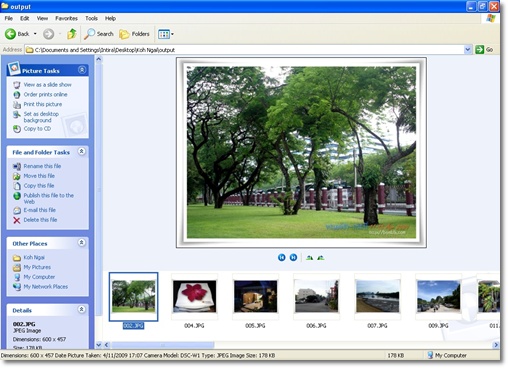Viewport: 508px width, 368px height.
Task: Collapse the Picture Tasks panel
Action: click(x=82, y=70)
